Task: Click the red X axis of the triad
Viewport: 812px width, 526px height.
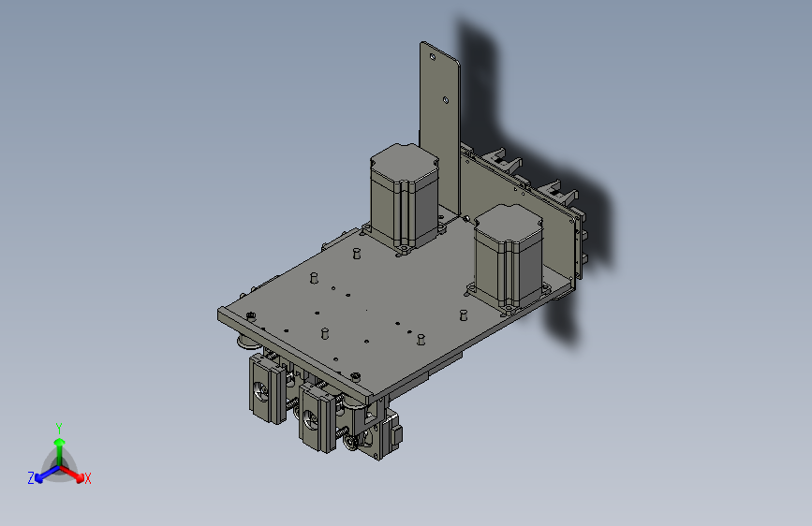Action: pyautogui.click(x=72, y=474)
